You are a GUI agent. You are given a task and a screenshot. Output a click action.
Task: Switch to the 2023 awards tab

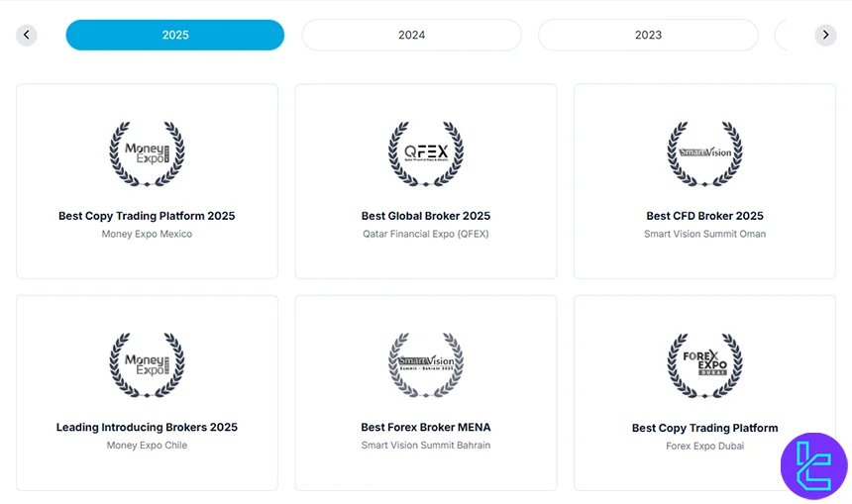[648, 36]
